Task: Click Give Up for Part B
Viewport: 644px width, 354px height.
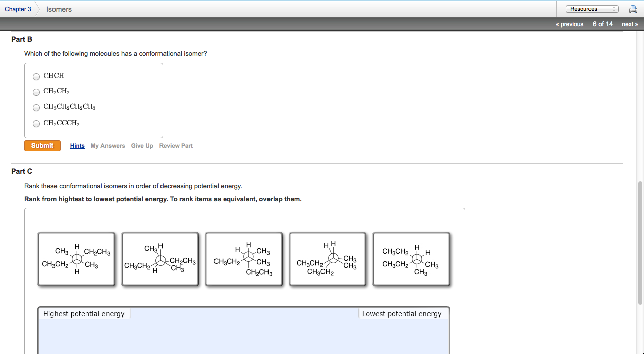Action: (x=142, y=146)
